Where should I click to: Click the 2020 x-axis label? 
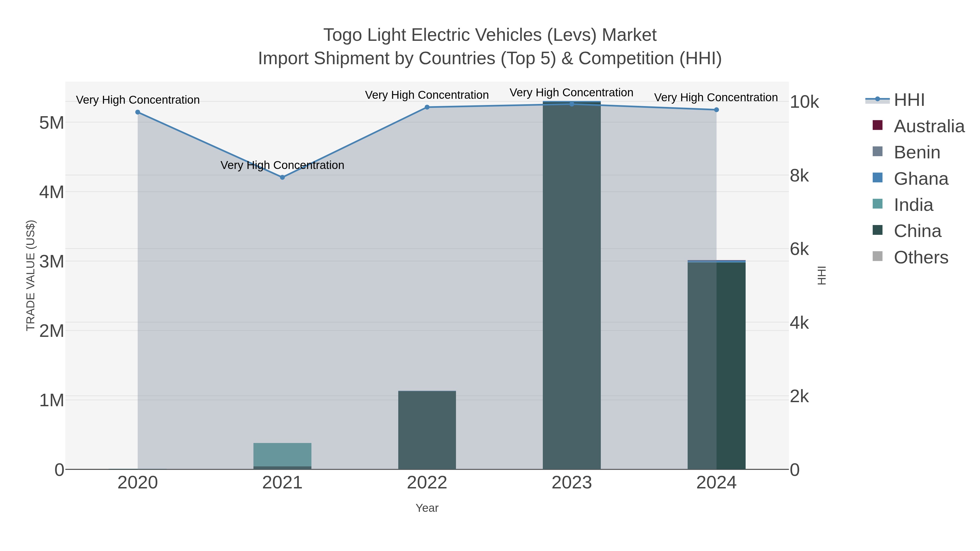pos(138,483)
